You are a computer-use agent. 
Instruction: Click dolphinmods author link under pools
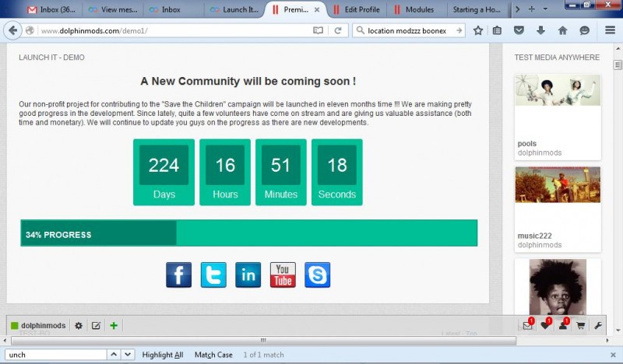tap(540, 152)
